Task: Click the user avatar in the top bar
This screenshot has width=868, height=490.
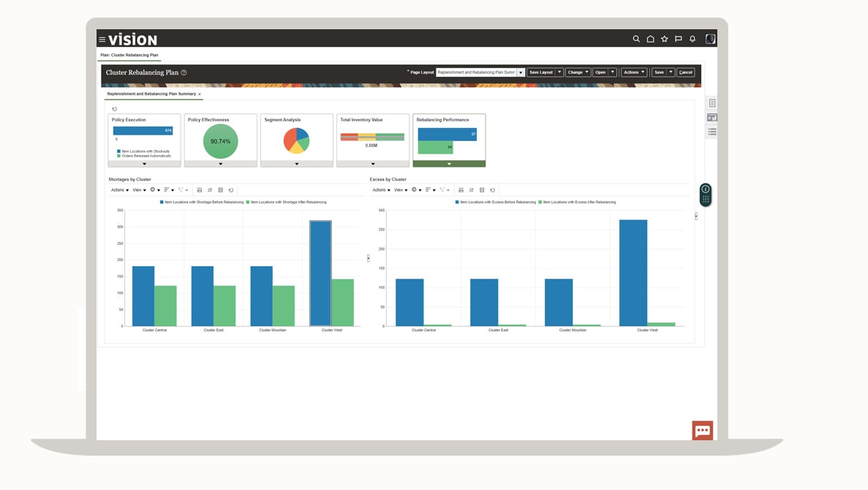Action: pos(709,38)
